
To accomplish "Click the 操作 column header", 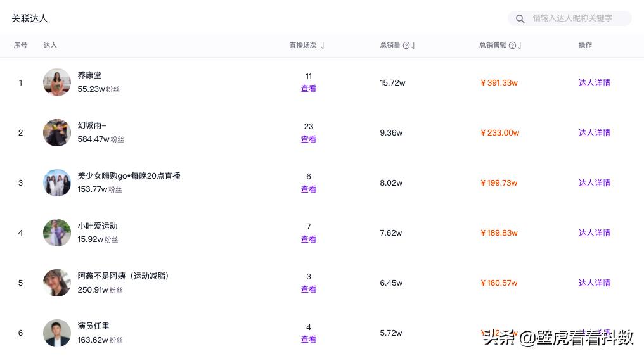I will [585, 45].
